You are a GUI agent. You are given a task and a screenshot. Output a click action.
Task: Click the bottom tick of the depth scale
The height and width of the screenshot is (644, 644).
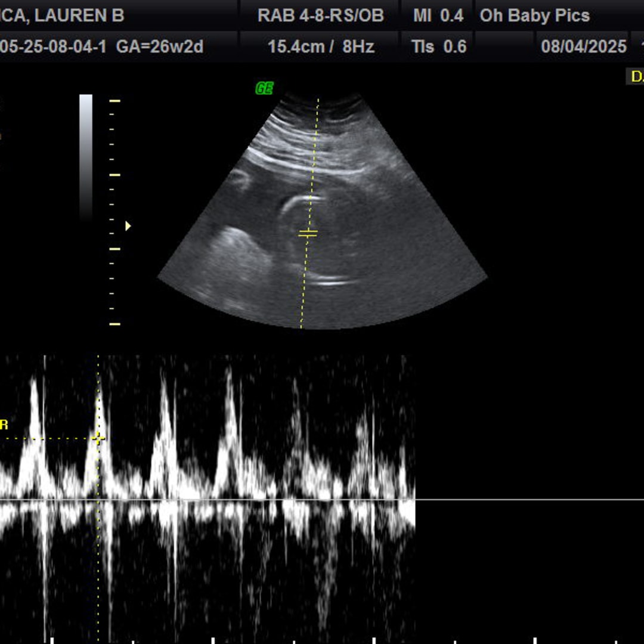(x=114, y=324)
